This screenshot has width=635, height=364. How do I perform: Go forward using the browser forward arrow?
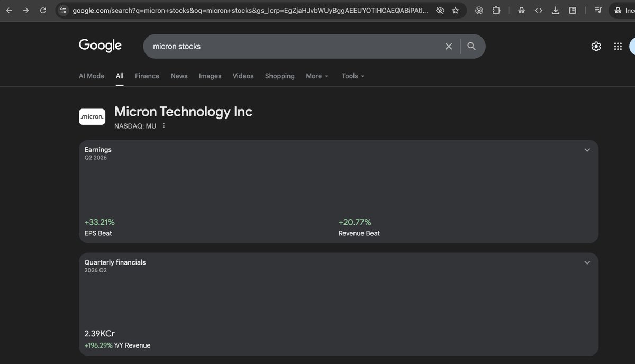pyautogui.click(x=26, y=11)
